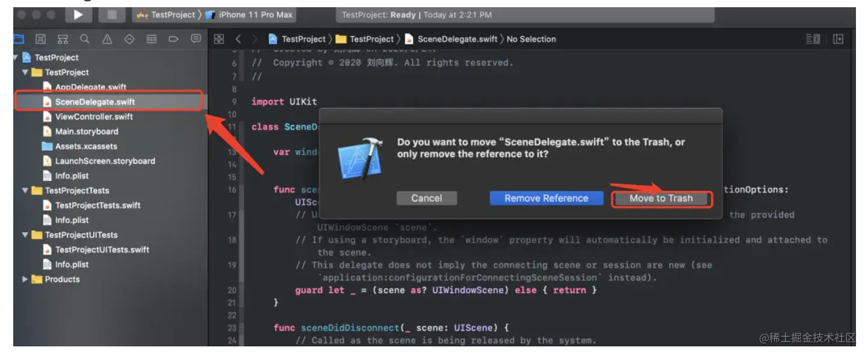Click TestProject folder in jump bar
This screenshot has height=356, width=868.
365,39
